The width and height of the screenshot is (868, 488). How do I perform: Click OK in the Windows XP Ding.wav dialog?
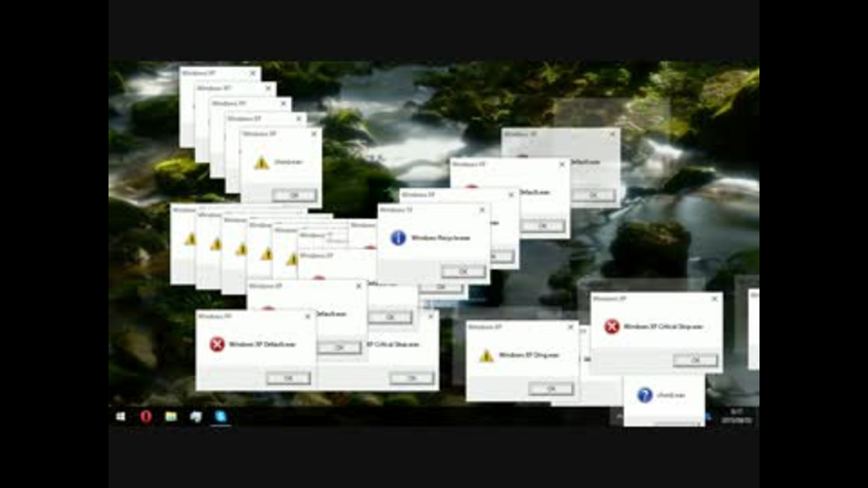tap(551, 389)
